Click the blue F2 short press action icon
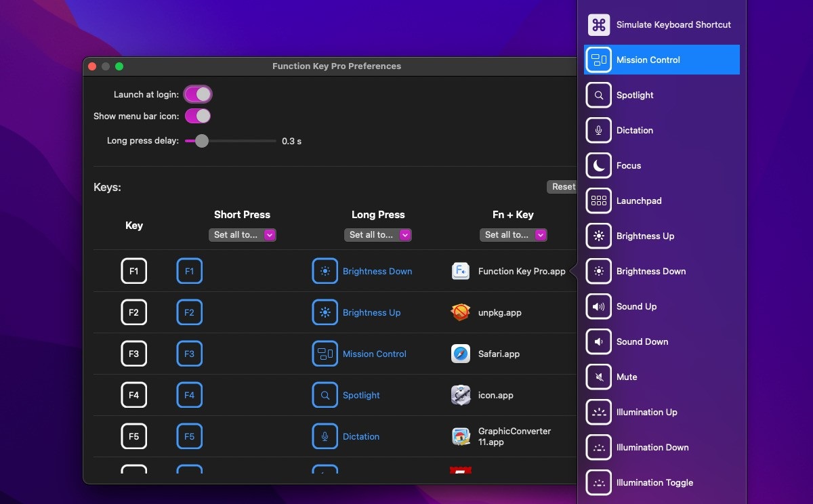813x504 pixels. [x=189, y=312]
